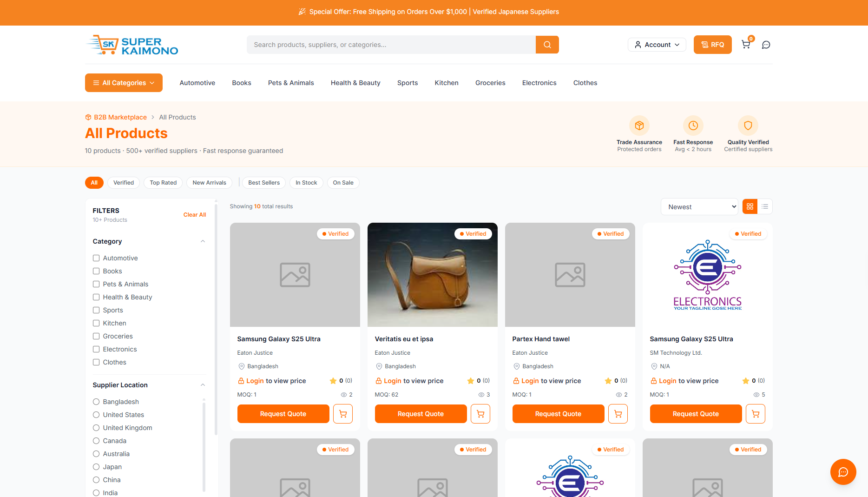Select Japan supplier location

point(96,467)
